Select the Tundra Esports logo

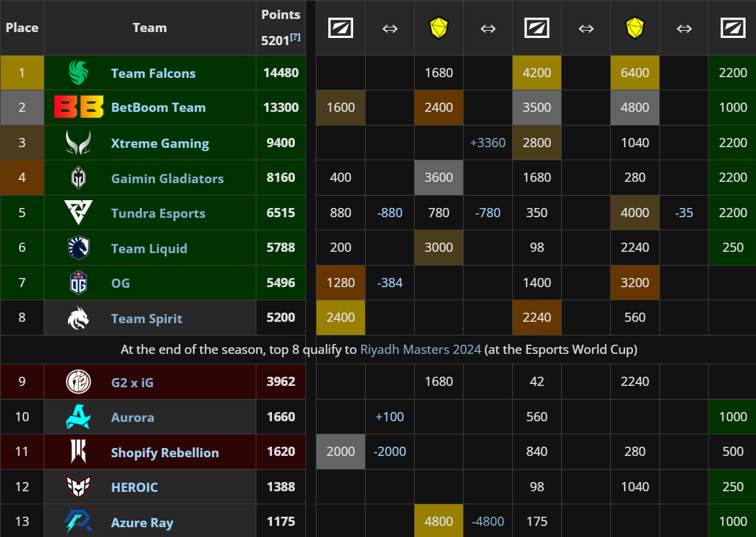[78, 213]
